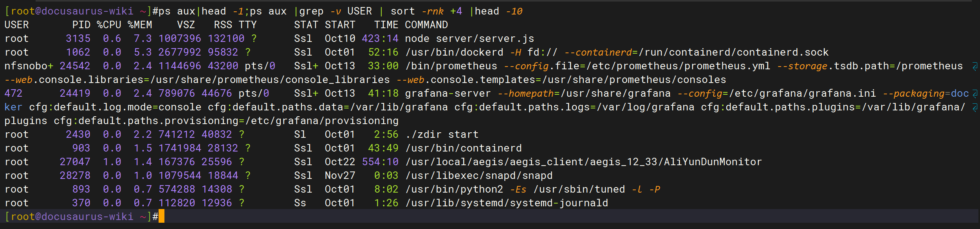Click the 'node server/server.js' command
This screenshot has height=229, width=980.
pyautogui.click(x=469, y=39)
